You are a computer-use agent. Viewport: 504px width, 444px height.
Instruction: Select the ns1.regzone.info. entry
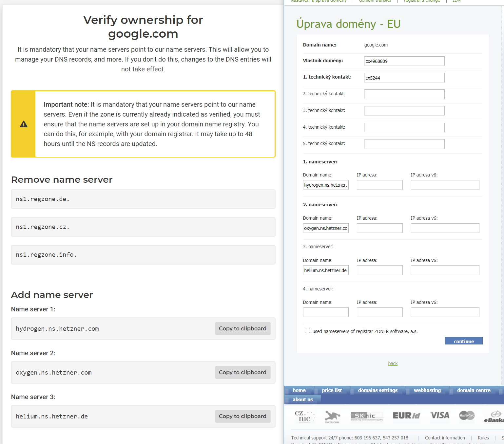click(143, 255)
